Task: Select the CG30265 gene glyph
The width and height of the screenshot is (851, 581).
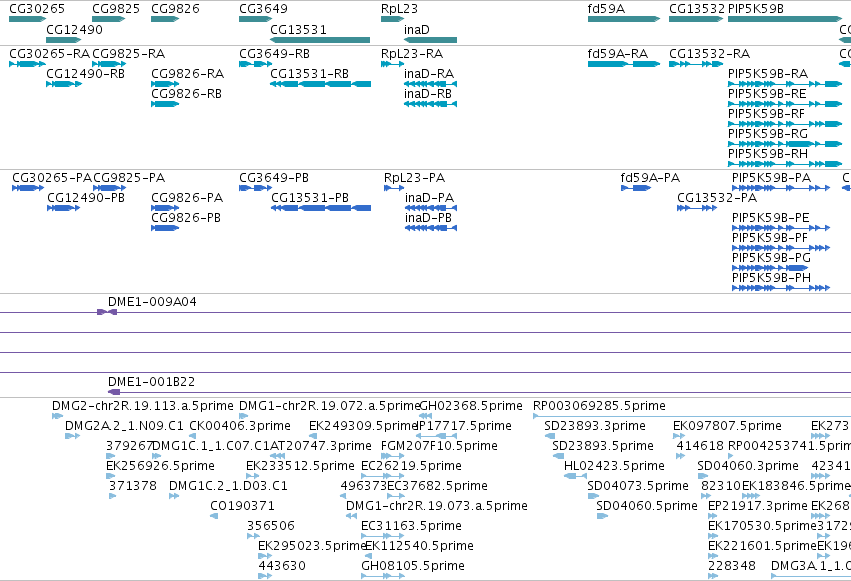Action: click(x=28, y=19)
